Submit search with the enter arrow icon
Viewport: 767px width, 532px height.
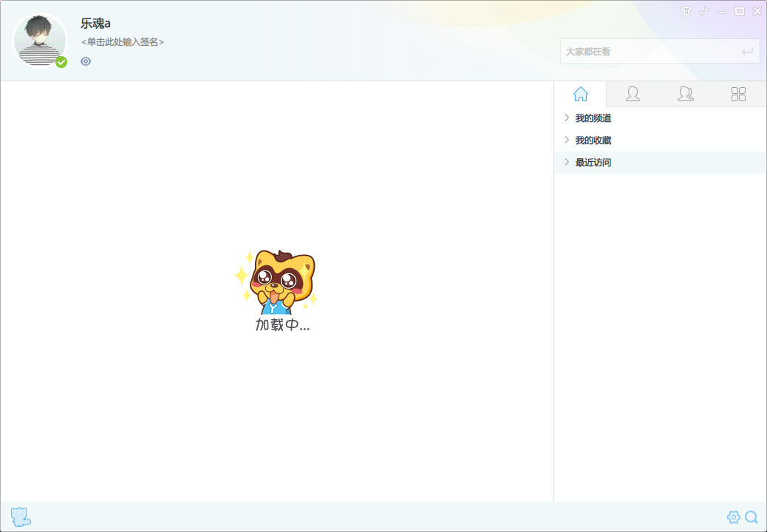pos(747,52)
